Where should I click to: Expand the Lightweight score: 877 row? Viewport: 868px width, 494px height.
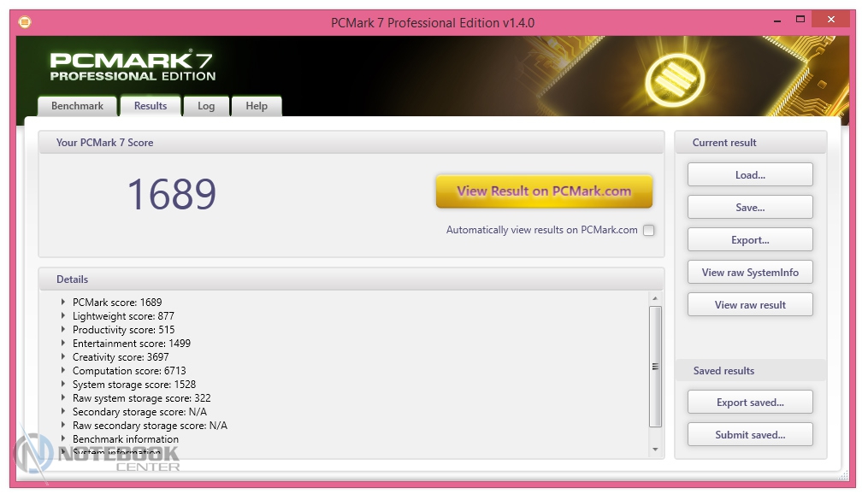coord(63,316)
